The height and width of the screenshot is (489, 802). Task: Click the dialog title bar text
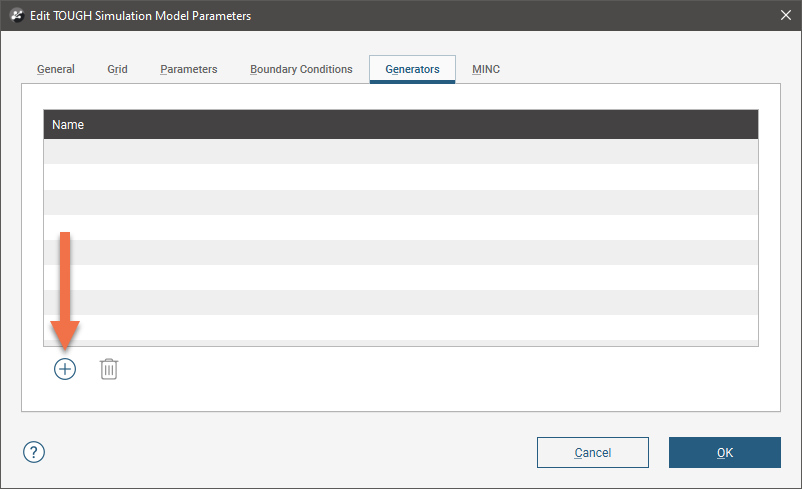tap(141, 16)
